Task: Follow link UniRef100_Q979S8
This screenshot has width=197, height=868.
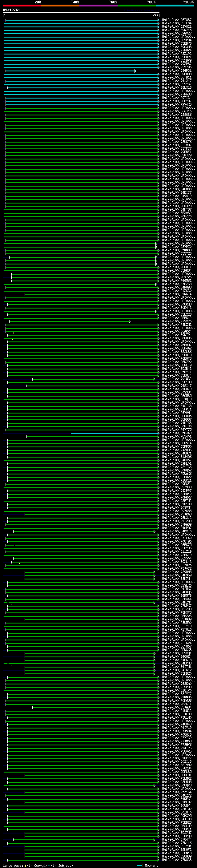Action: click(176, 487)
